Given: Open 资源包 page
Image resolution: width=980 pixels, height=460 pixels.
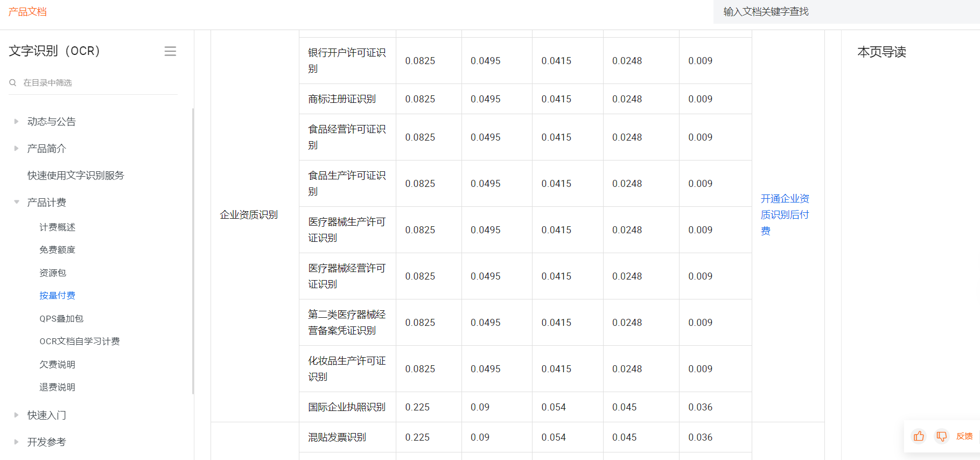Looking at the screenshot, I should tap(53, 273).
